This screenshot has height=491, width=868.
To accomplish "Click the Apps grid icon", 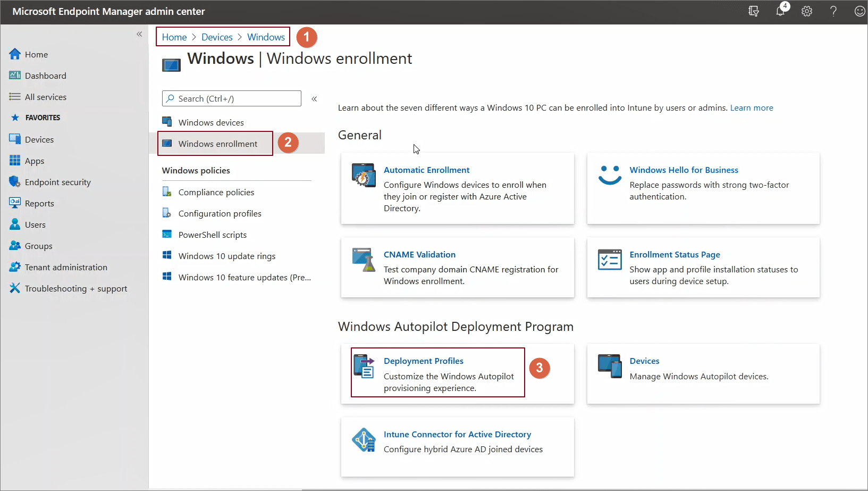I will (x=15, y=161).
